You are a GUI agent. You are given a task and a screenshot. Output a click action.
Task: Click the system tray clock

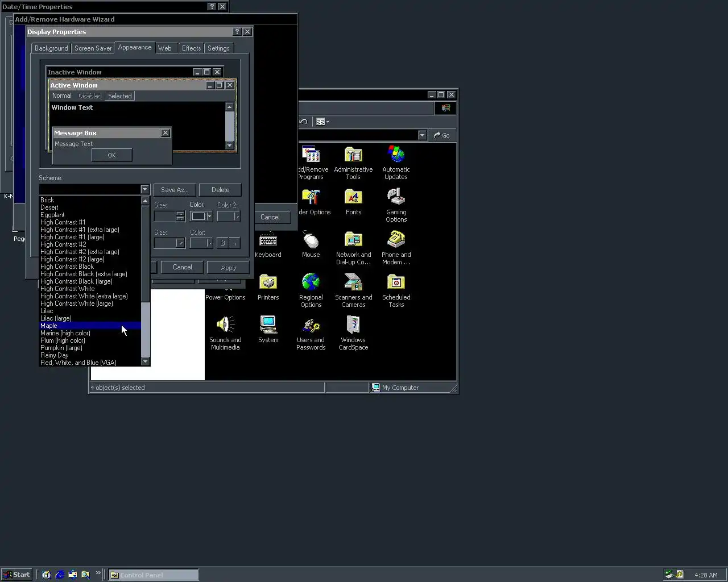point(706,575)
